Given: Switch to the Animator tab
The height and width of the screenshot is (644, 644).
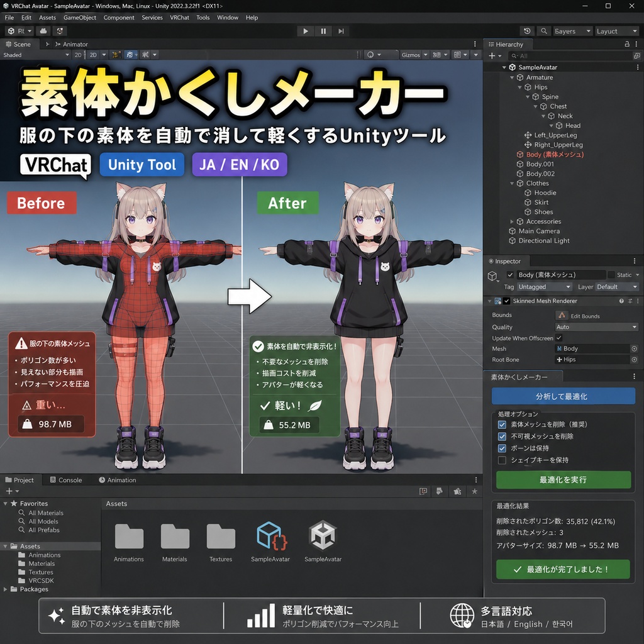Looking at the screenshot, I should 71,44.
